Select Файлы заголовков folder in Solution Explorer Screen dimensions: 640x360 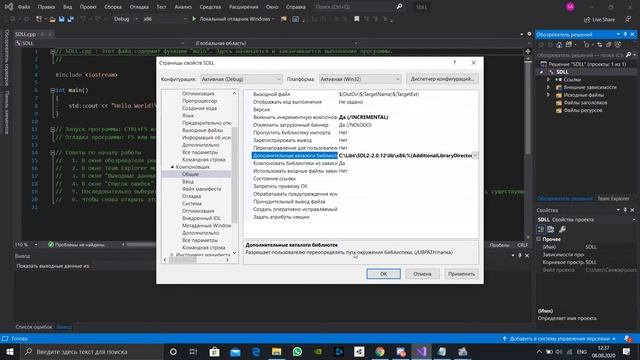pyautogui.click(x=585, y=103)
